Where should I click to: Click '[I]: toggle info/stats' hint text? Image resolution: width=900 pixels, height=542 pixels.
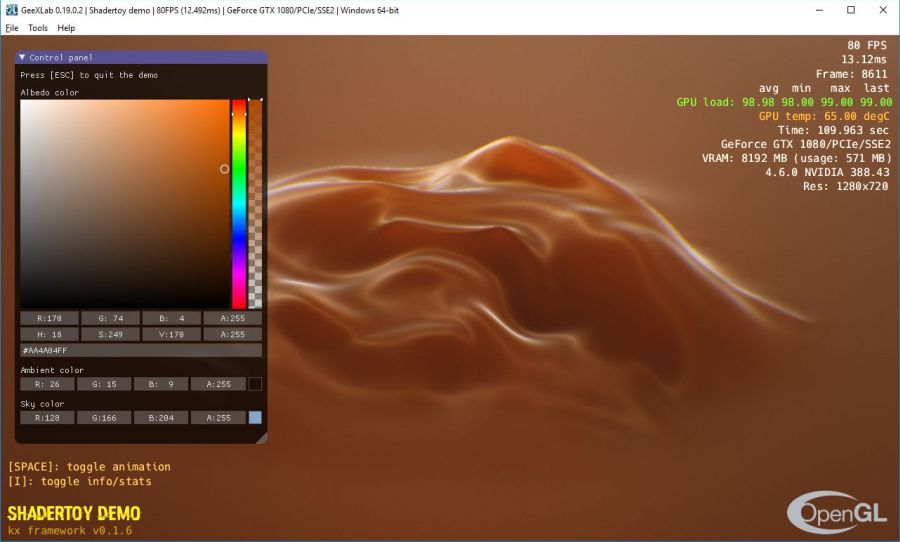pos(80,481)
